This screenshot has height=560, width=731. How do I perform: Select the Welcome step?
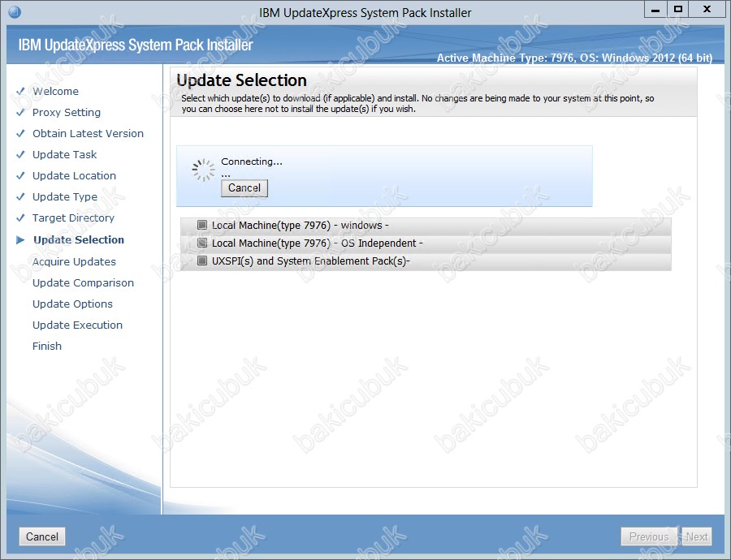pos(55,92)
